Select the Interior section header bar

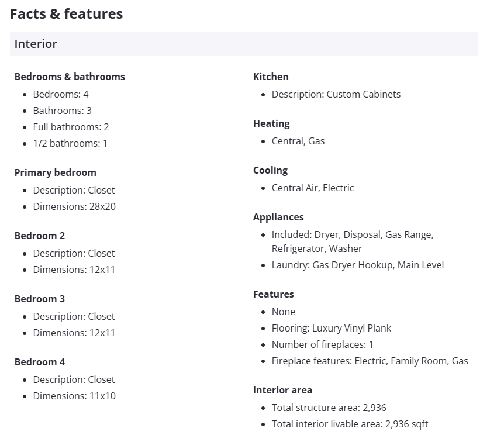[243, 44]
